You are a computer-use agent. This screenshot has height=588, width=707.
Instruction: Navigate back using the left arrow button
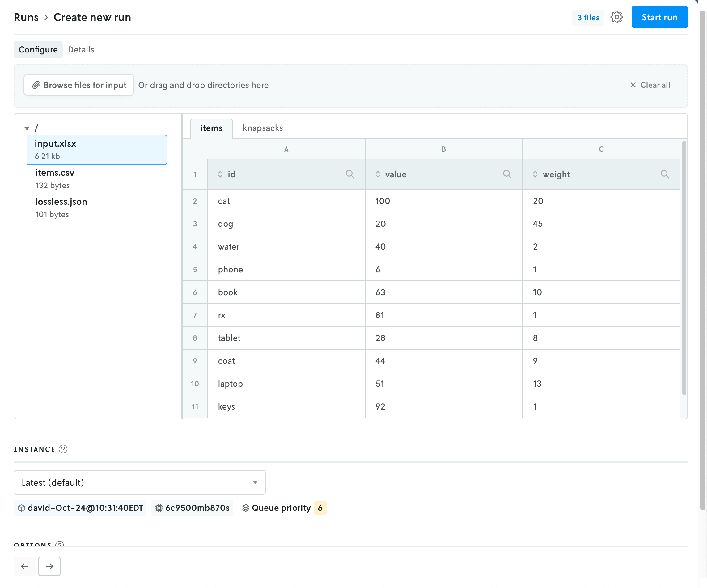[x=25, y=566]
